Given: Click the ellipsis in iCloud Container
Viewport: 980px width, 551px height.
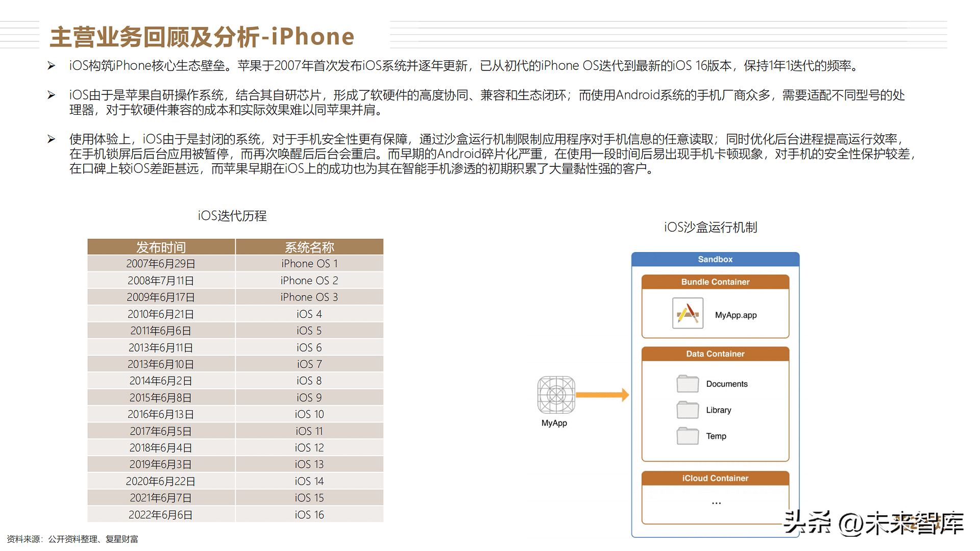Looking at the screenshot, I should tap(716, 503).
